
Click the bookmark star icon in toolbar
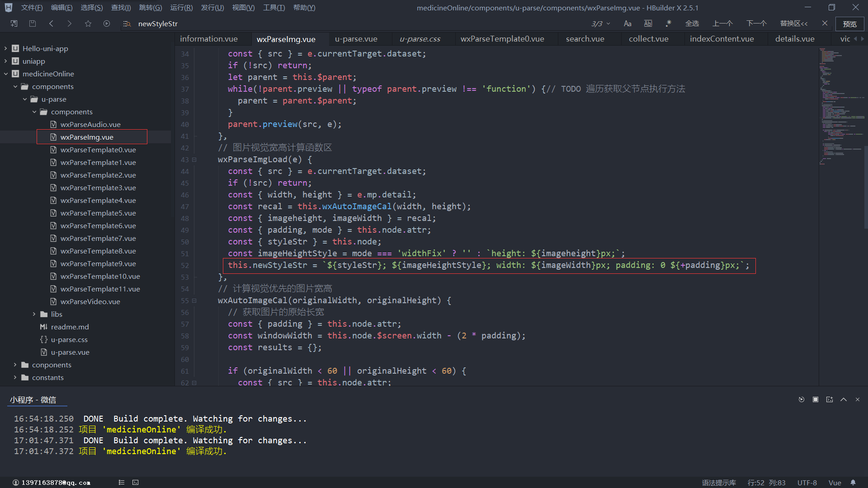pos(88,23)
